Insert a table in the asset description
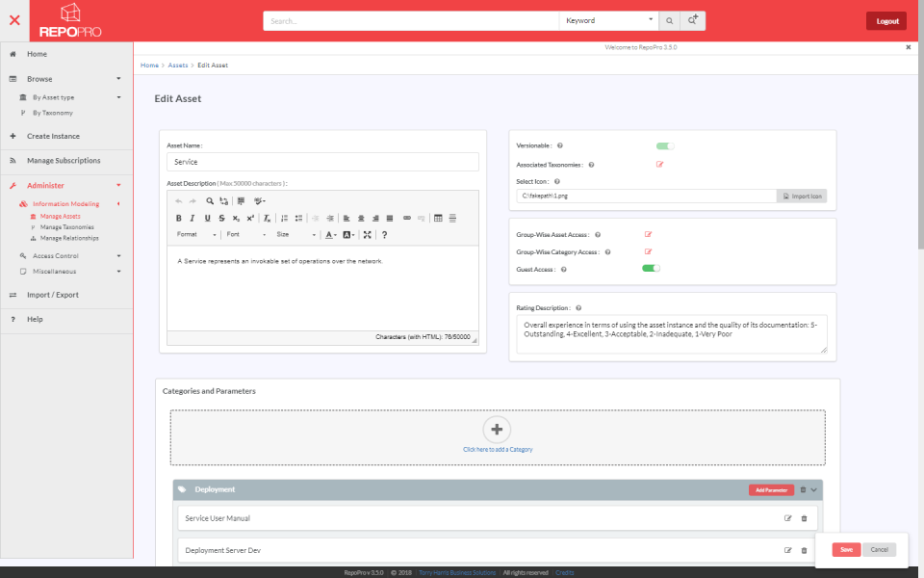 point(440,218)
